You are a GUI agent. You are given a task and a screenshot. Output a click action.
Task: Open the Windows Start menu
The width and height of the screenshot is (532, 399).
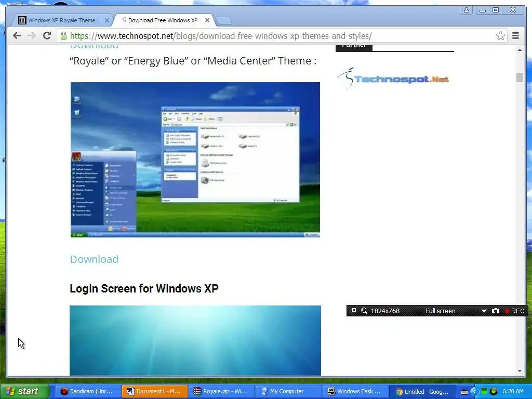[24, 392]
